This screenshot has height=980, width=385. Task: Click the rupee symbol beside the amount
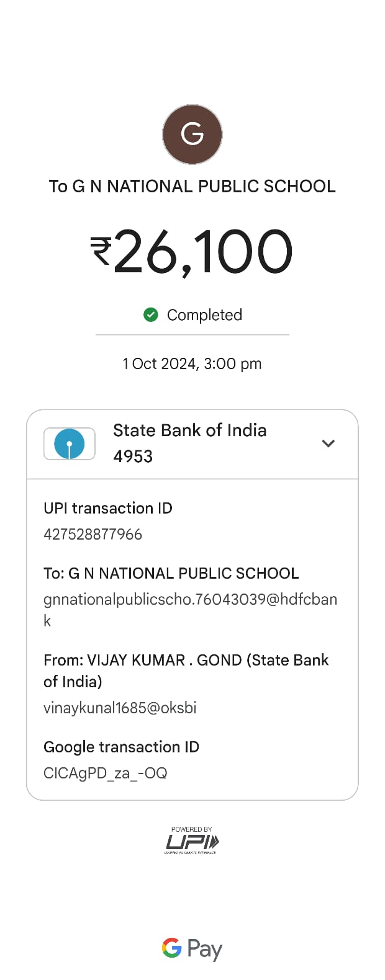click(101, 251)
